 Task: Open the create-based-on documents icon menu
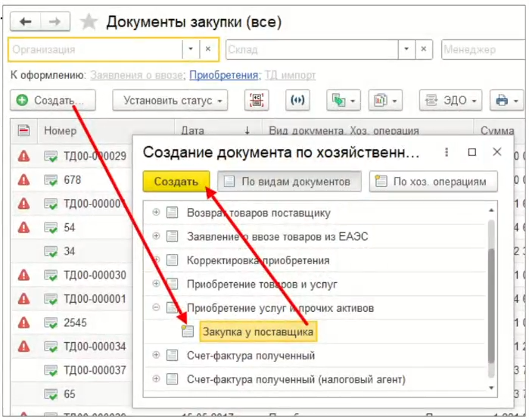coord(343,100)
